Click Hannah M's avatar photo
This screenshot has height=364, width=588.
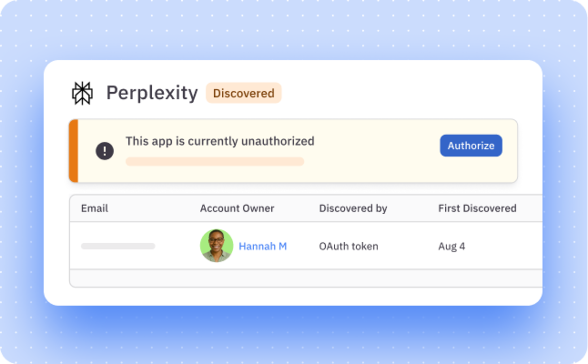coord(217,246)
